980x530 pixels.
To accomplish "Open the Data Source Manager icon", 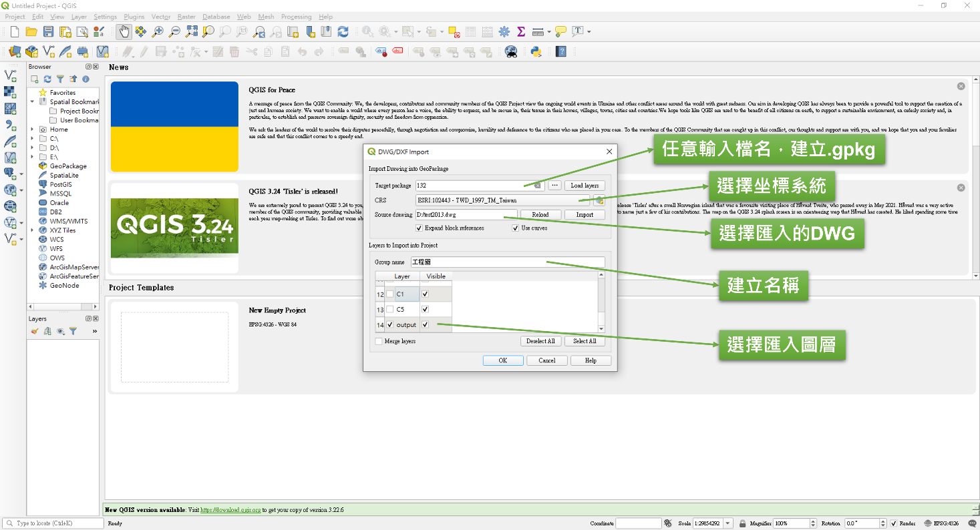I will [x=15, y=51].
